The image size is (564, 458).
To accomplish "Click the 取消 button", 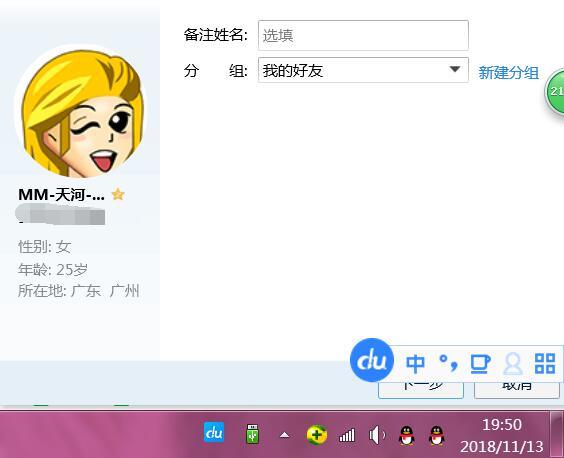I will point(517,389).
